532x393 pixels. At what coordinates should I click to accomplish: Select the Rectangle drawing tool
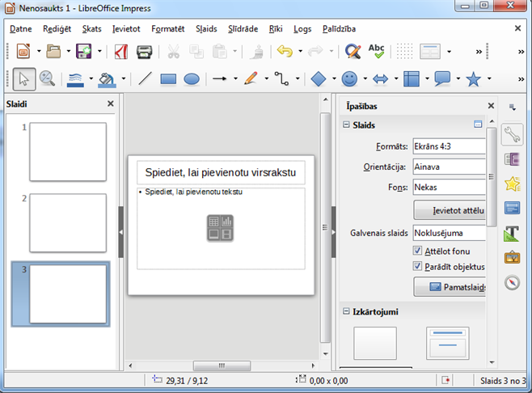click(x=168, y=79)
